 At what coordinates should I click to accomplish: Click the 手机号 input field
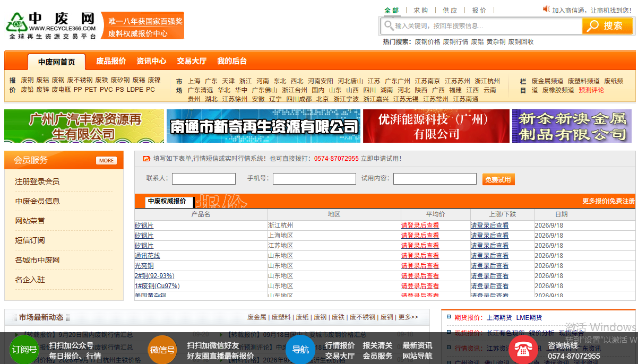click(x=314, y=179)
